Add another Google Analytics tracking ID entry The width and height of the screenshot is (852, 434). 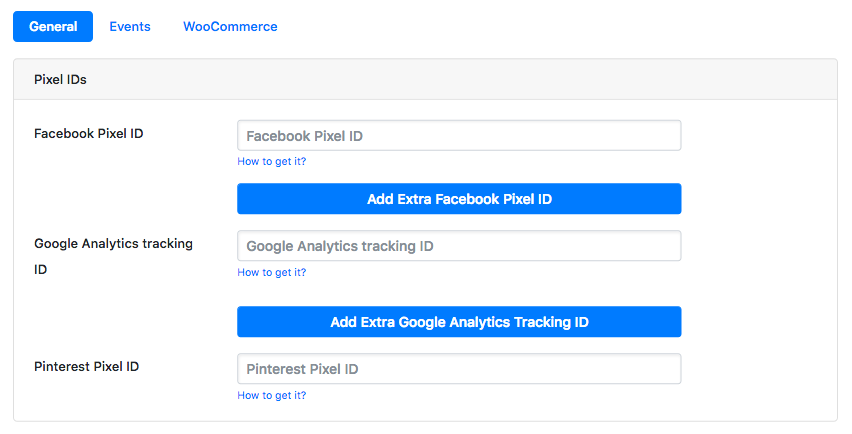click(459, 322)
